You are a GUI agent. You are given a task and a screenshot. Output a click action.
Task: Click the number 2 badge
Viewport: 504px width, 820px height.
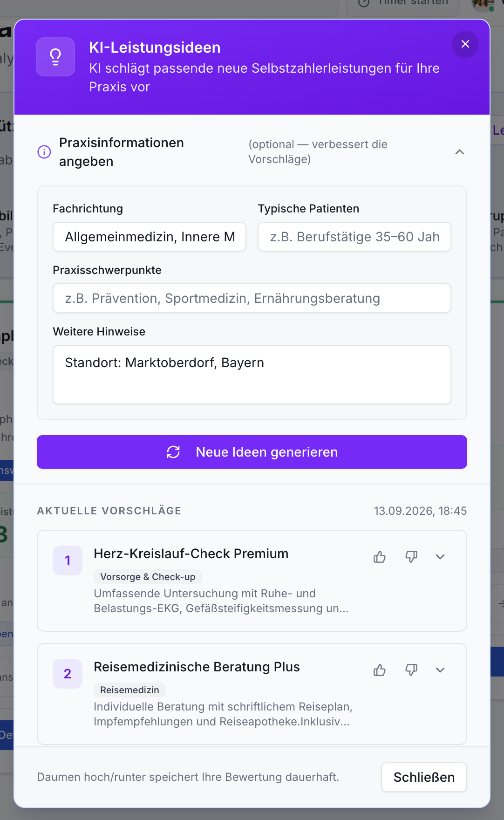coord(68,674)
